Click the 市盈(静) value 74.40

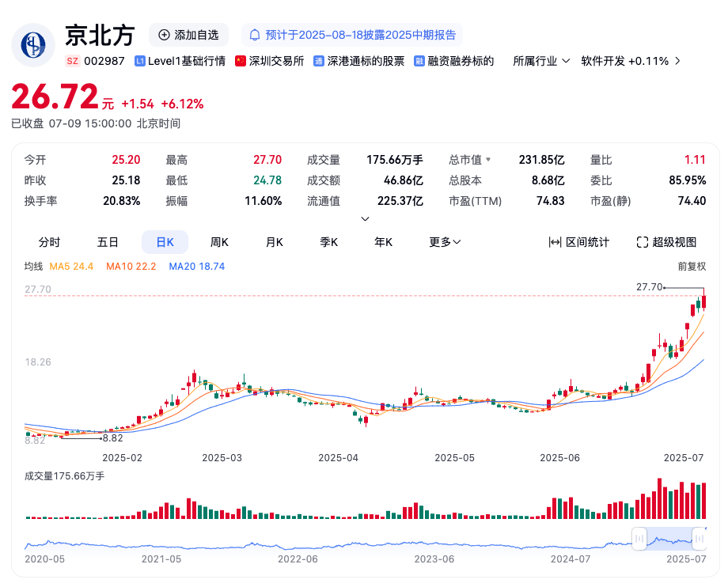(692, 201)
